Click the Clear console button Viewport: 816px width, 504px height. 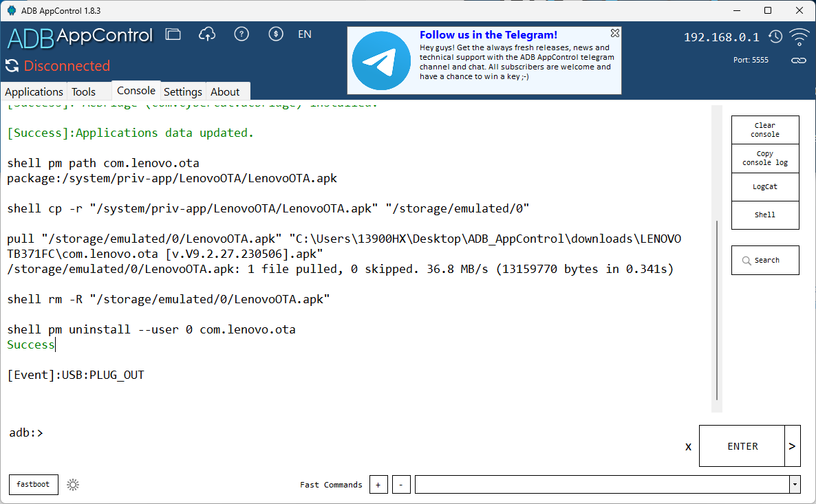(x=765, y=129)
